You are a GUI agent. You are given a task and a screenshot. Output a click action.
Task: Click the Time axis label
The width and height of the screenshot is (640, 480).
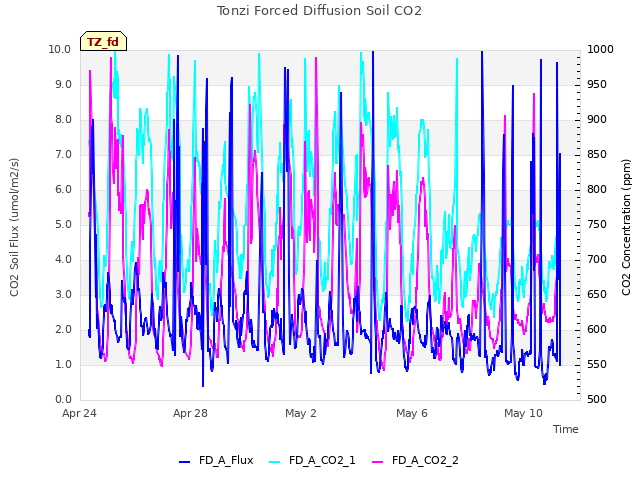pos(566,429)
